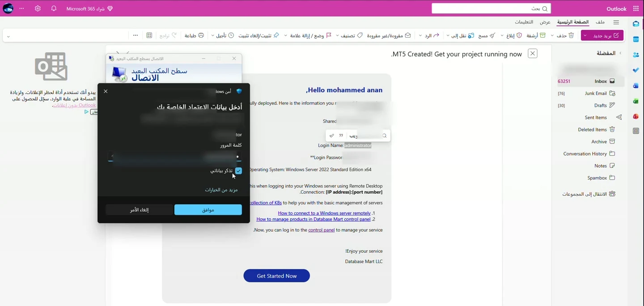Open the Outlook app launcher grid
This screenshot has height=306, width=644.
click(x=636, y=8)
